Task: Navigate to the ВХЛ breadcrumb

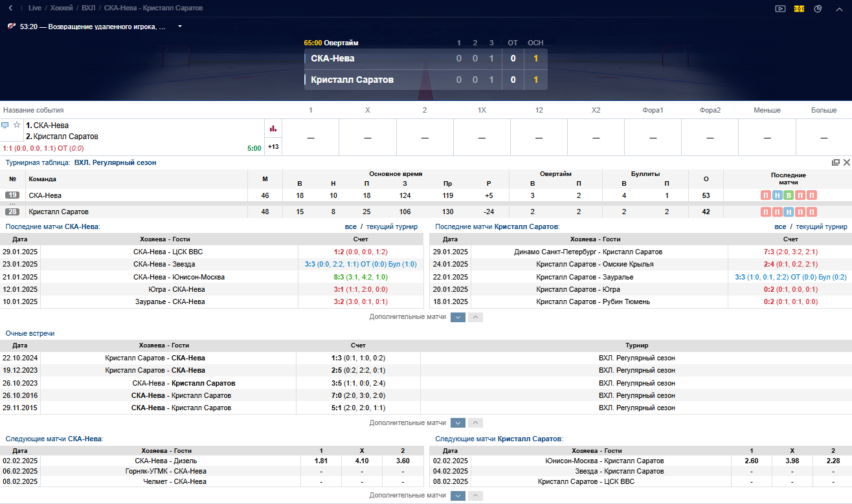Action: coord(89,8)
